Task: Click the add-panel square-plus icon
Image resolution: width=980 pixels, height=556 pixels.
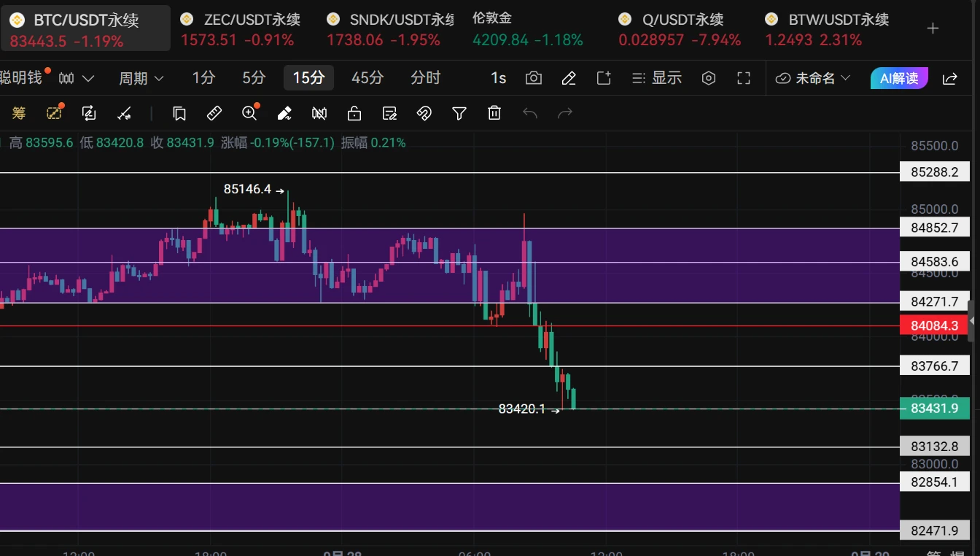Action: pos(604,78)
